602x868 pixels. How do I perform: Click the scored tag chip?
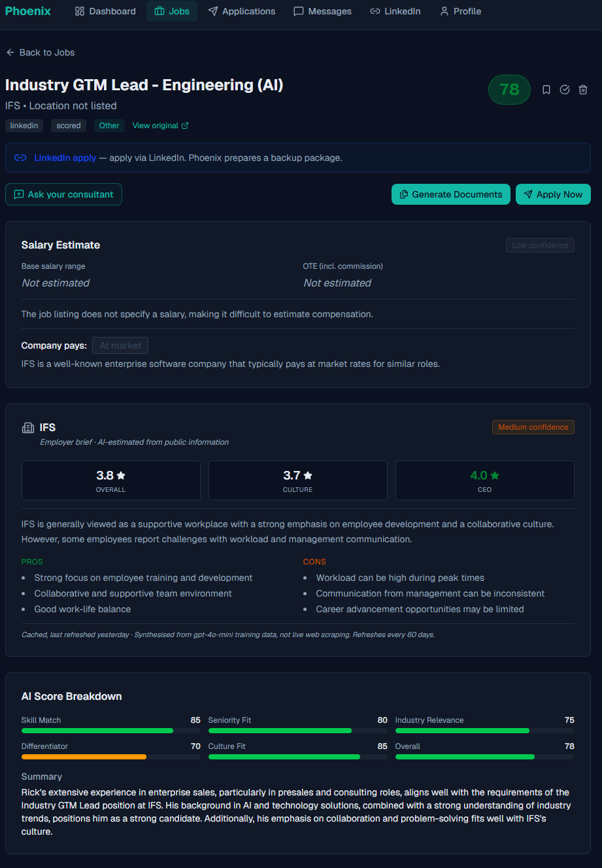tap(69, 126)
